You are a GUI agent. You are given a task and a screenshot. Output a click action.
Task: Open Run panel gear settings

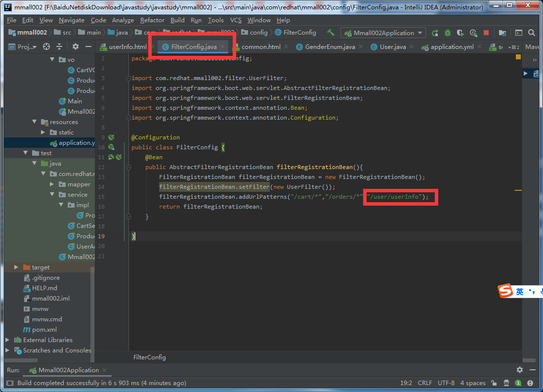(x=520, y=370)
